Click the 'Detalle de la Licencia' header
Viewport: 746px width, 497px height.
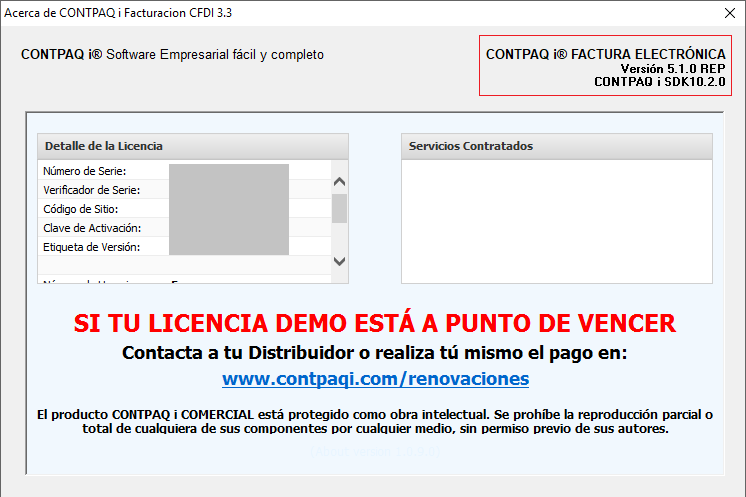[193, 146]
